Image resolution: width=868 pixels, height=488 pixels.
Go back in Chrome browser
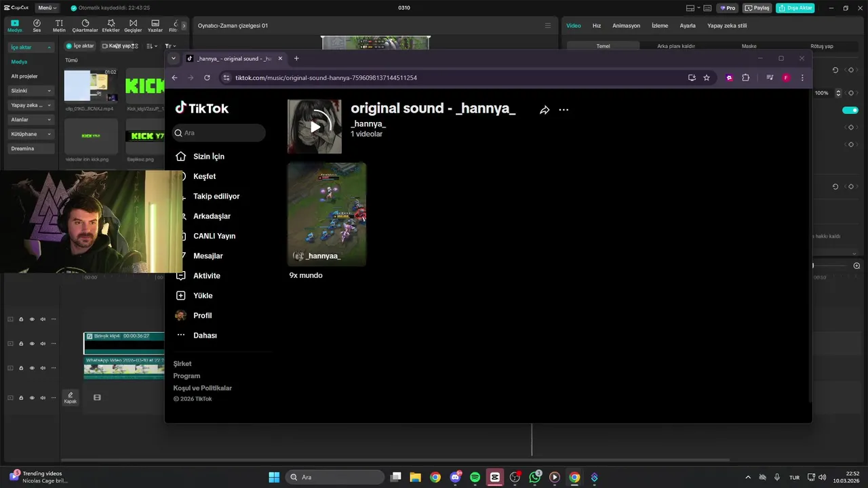[174, 78]
